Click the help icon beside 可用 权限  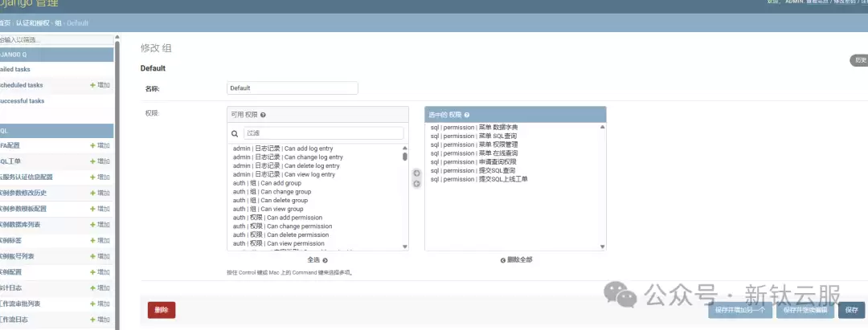[263, 115]
